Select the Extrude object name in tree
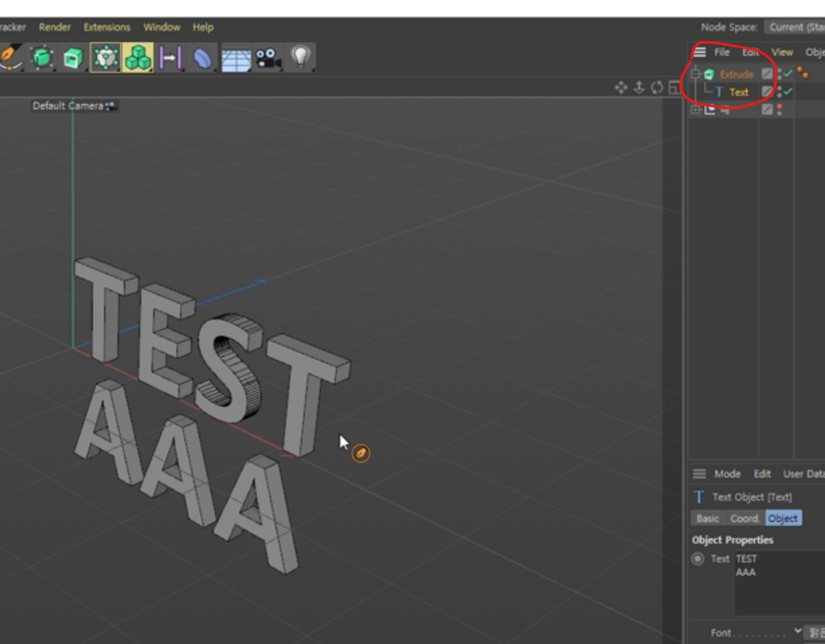This screenshot has width=825, height=644. coord(737,74)
